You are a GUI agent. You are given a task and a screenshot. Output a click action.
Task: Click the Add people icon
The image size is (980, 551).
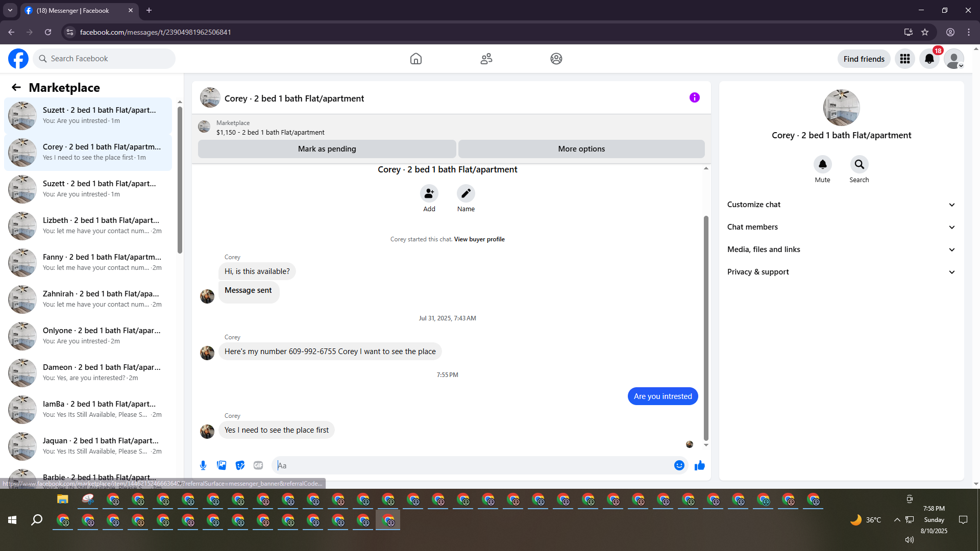(429, 193)
